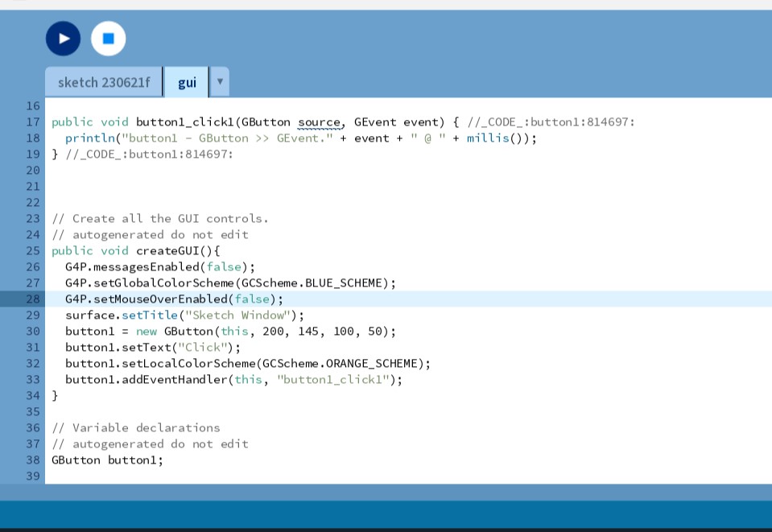Image resolution: width=772 pixels, height=532 pixels.
Task: Click line number 17 in the gutter
Action: point(33,122)
